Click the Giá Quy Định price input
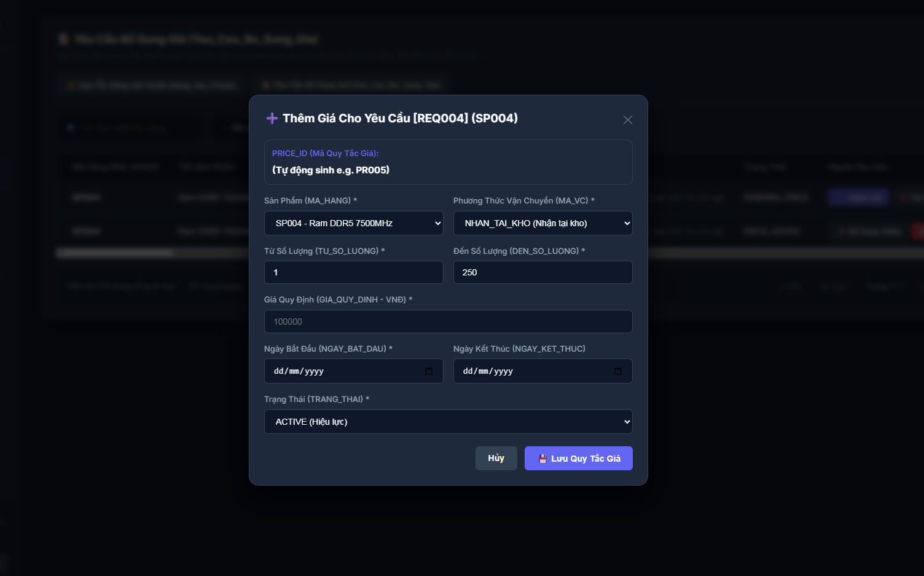Viewport: 924px width, 576px height. click(448, 322)
